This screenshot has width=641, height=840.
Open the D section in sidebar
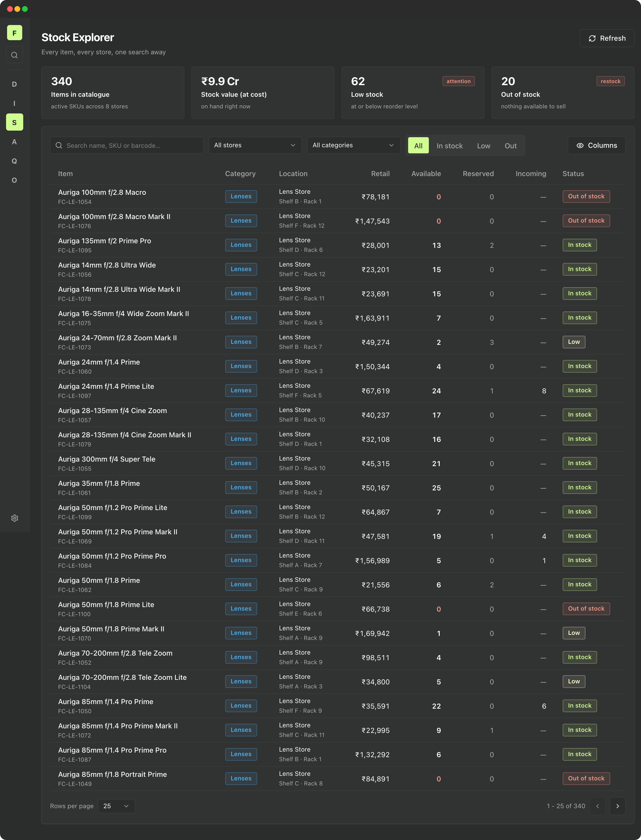(14, 84)
